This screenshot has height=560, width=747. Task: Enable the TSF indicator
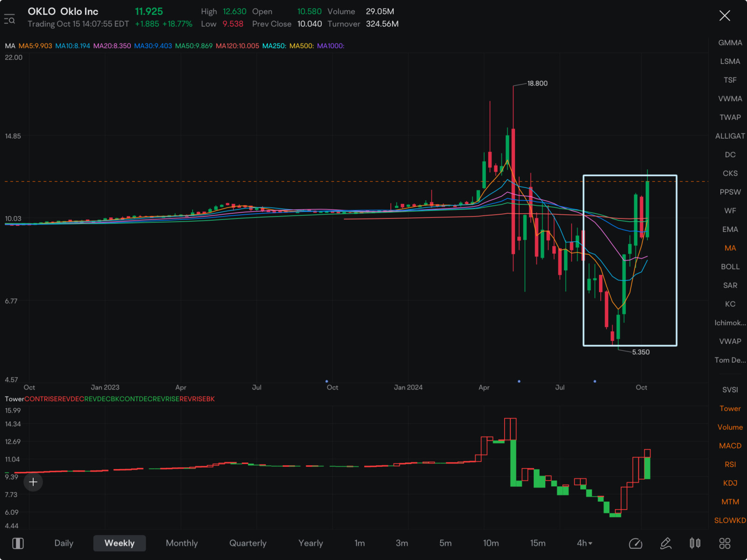[730, 80]
